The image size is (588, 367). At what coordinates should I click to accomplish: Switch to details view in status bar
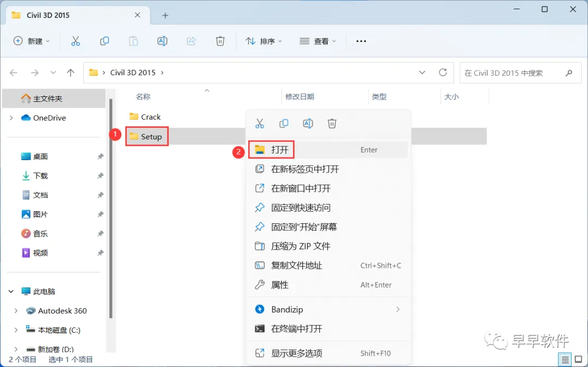click(x=565, y=359)
